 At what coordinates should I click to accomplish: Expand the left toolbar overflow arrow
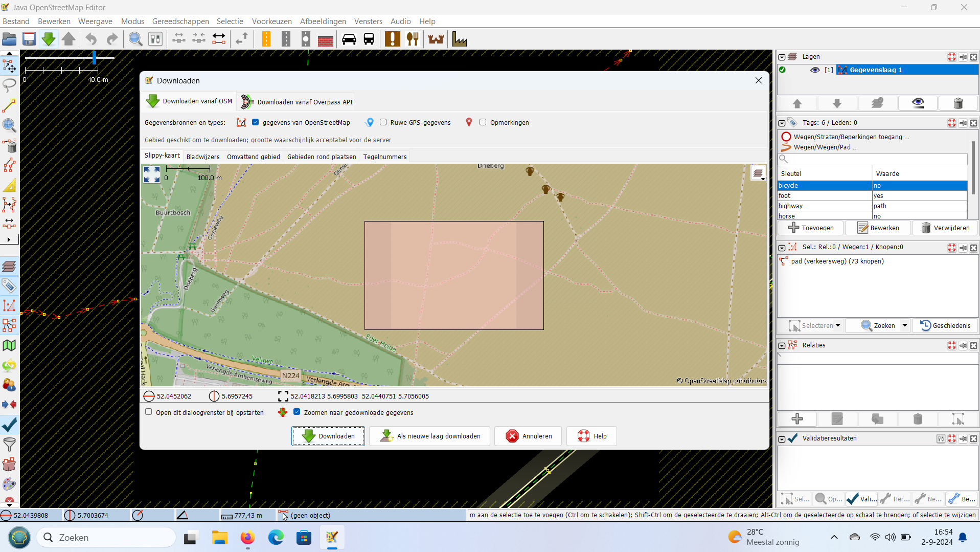tap(9, 239)
